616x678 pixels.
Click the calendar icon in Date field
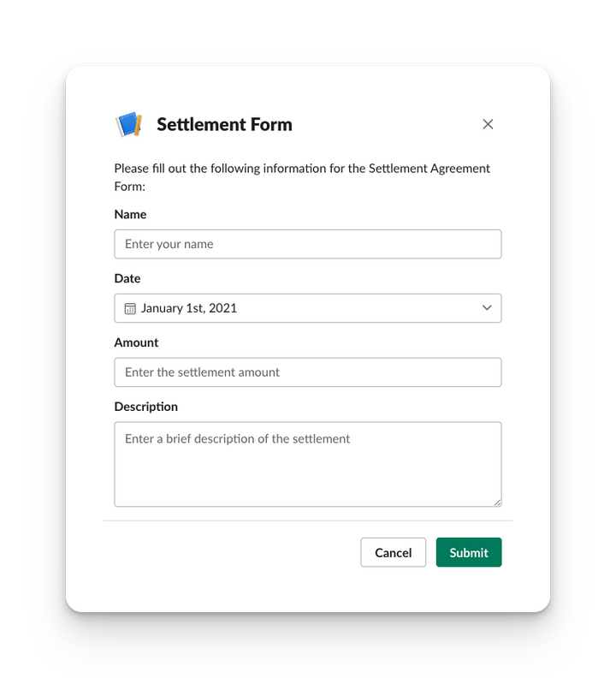coord(130,308)
